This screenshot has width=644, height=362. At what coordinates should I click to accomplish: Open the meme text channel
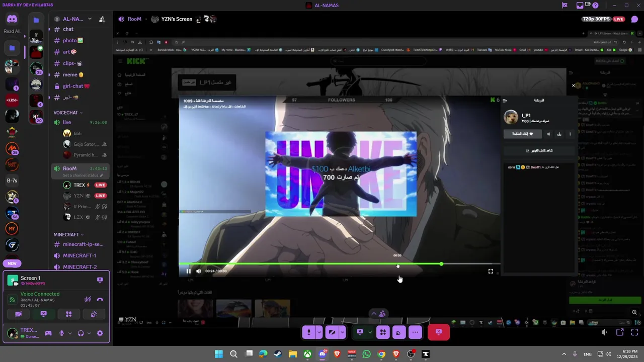[x=80, y=74]
